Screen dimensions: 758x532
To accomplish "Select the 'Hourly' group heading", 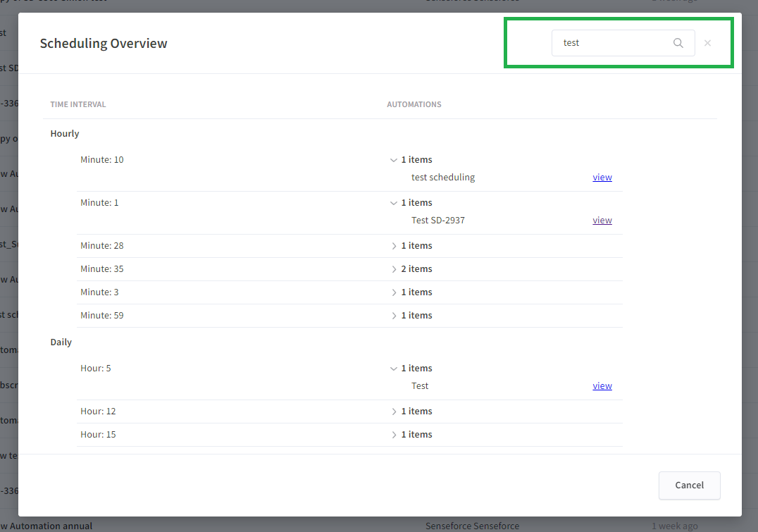I will (x=65, y=134).
